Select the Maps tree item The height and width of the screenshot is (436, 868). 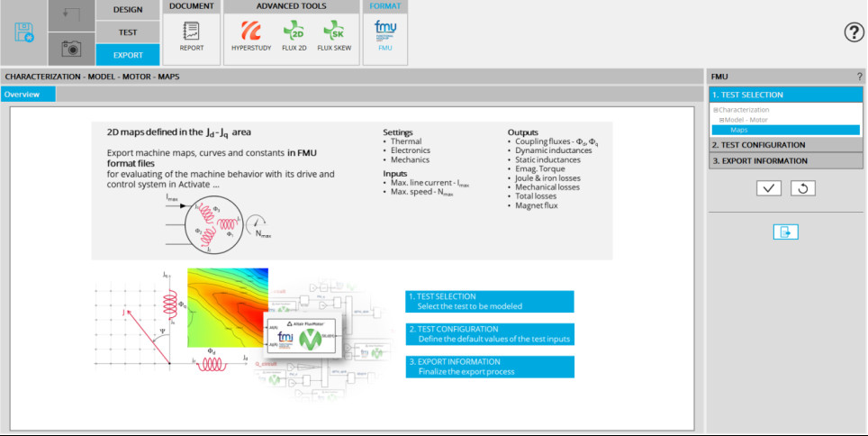pyautogui.click(x=738, y=130)
